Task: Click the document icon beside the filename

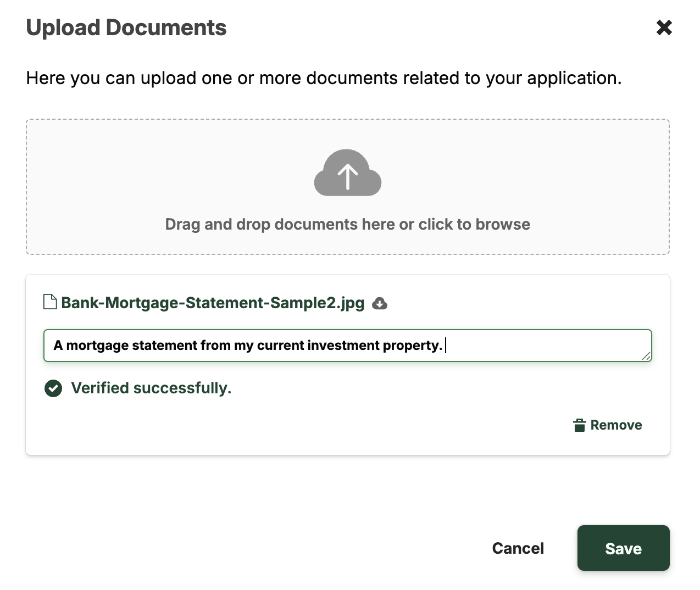Action: [50, 302]
